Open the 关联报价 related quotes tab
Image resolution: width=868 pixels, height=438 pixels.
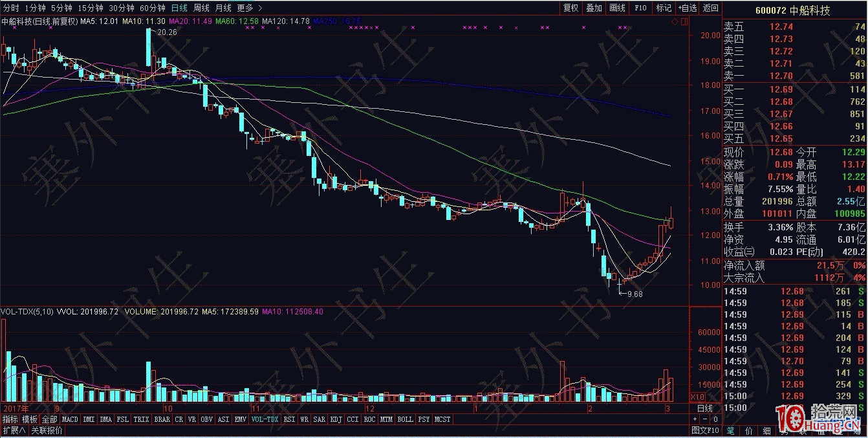(x=47, y=430)
